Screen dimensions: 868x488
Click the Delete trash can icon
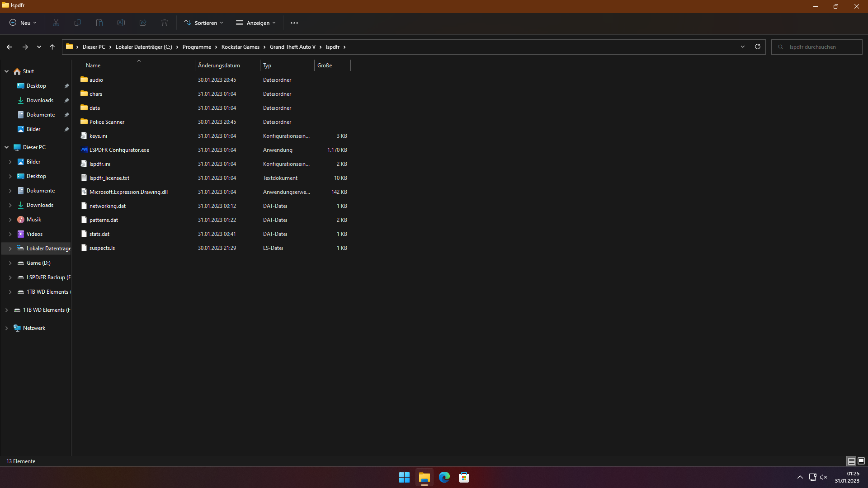(x=165, y=23)
